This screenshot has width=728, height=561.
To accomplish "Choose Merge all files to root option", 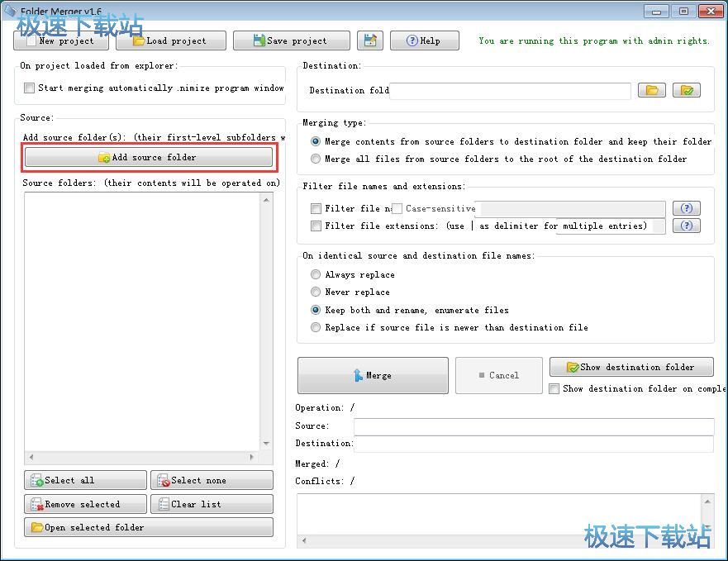I will pos(316,159).
